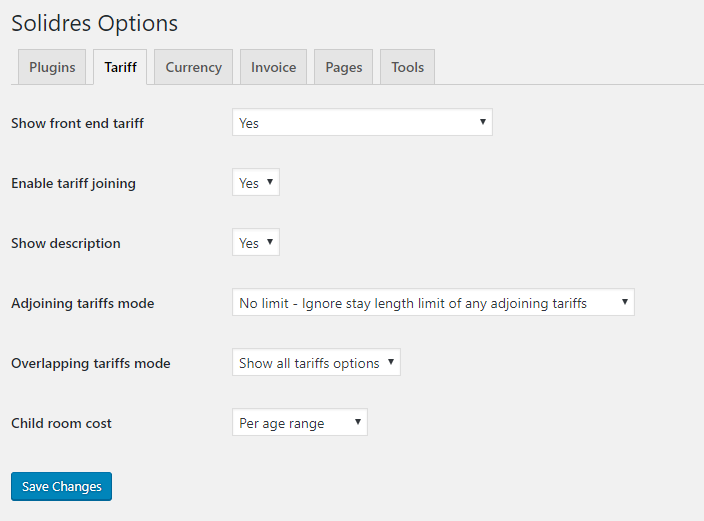Switch to the Plugins tab
The height and width of the screenshot is (521, 704).
pos(52,67)
